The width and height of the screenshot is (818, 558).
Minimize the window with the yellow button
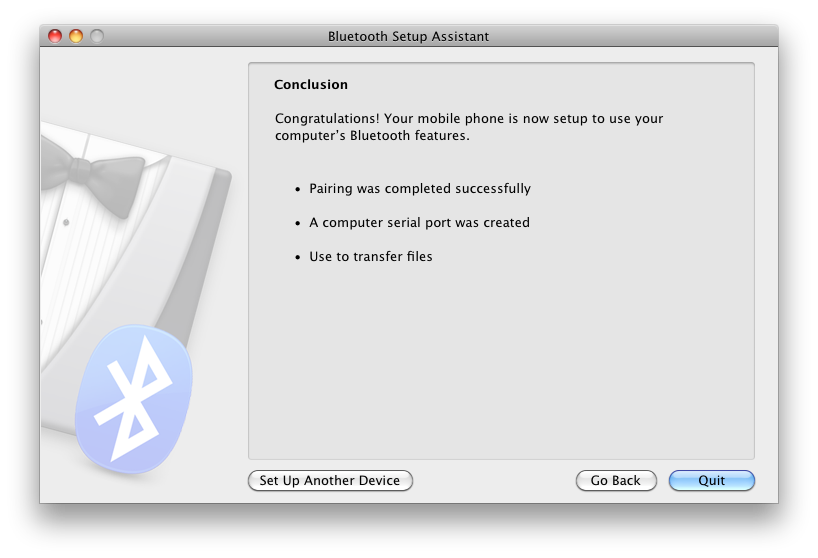76,36
